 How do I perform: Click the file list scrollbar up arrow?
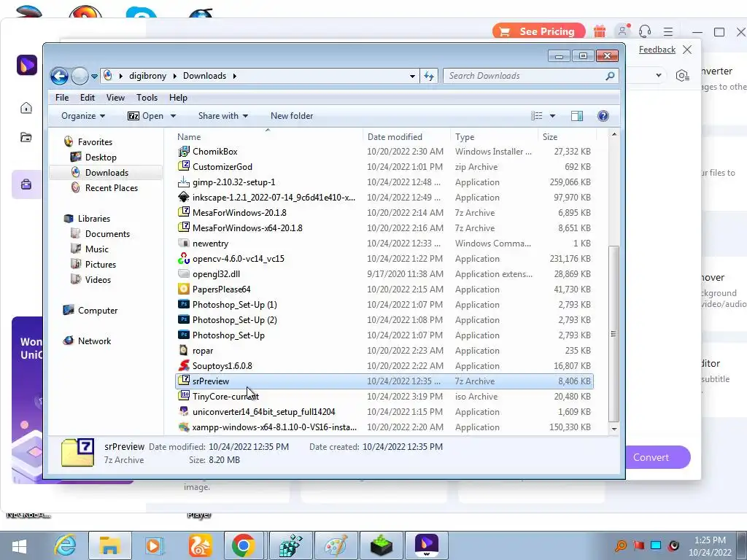(614, 135)
